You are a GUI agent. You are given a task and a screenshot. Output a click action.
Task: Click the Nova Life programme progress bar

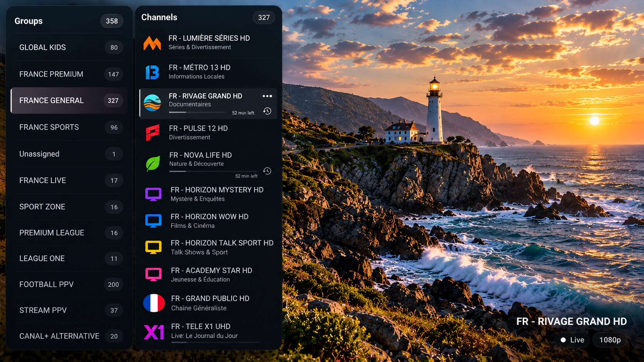[213, 171]
